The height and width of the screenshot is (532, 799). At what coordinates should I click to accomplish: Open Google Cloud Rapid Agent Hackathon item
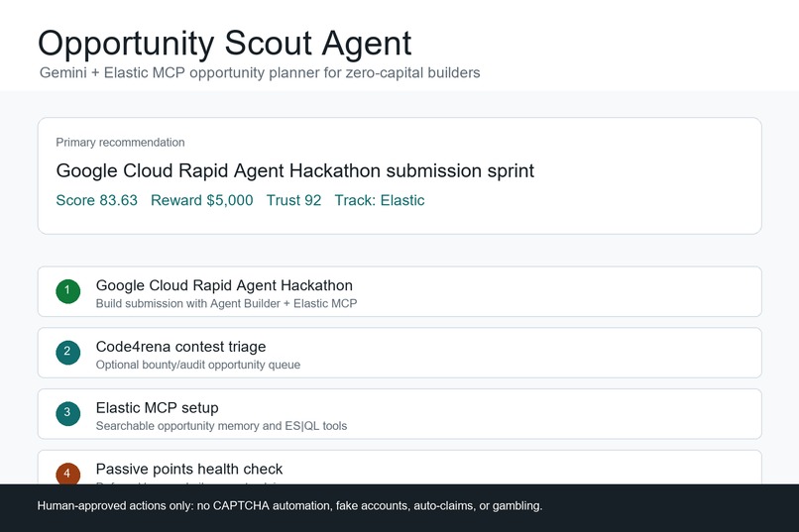click(x=399, y=291)
